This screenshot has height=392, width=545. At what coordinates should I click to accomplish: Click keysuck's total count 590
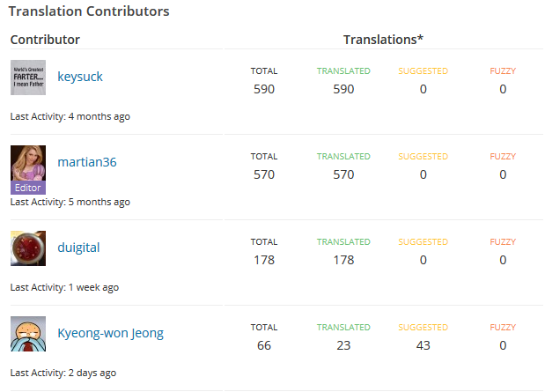[264, 89]
